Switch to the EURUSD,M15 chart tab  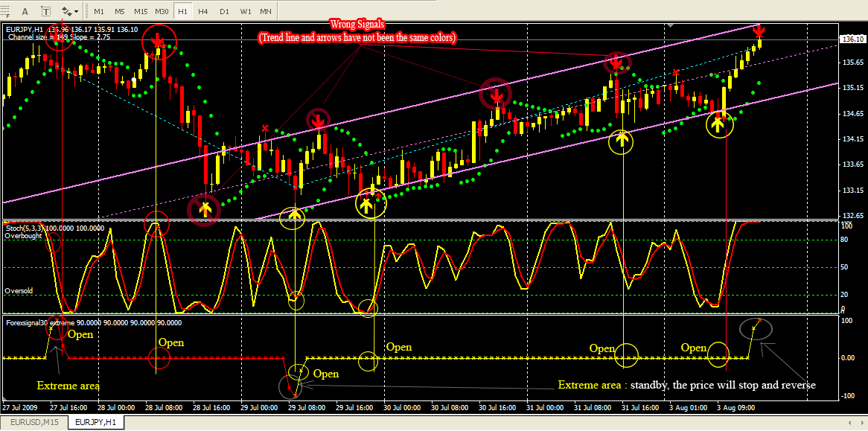point(34,423)
